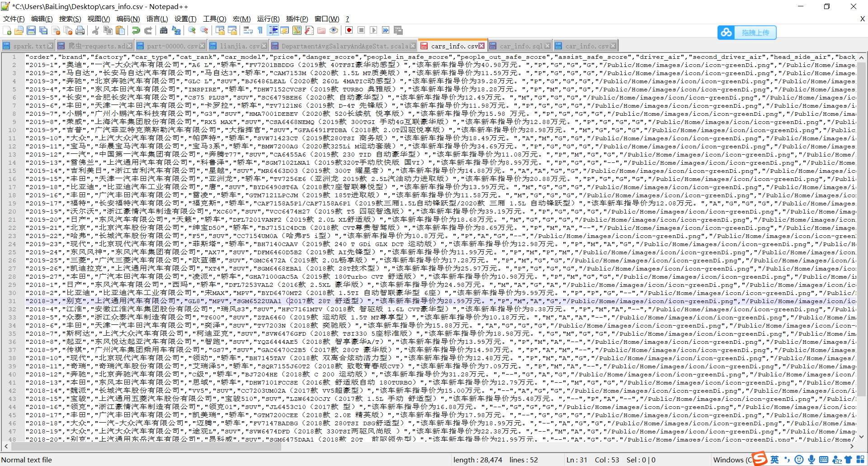This screenshot has width=868, height=466.
Task: Click the Close All toolbar icon
Action: point(68,30)
